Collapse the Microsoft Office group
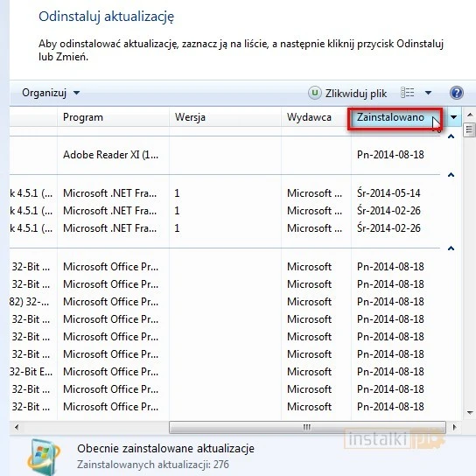The width and height of the screenshot is (476, 476). pos(451,248)
